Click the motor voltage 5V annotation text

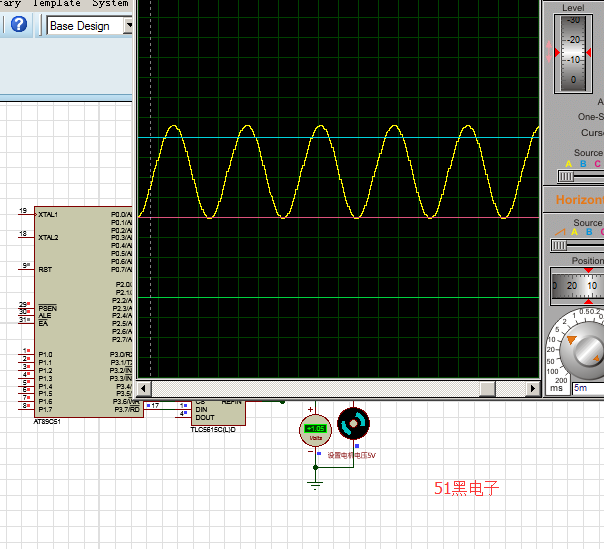coord(352,455)
